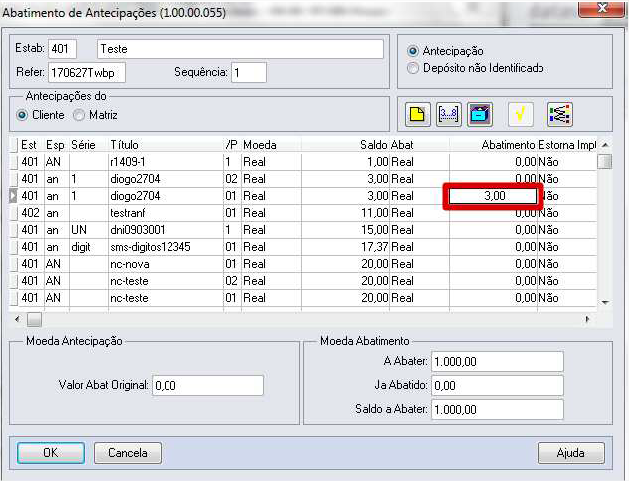The image size is (629, 481).
Task: Click the table scroll up arrow
Action: [x=605, y=145]
